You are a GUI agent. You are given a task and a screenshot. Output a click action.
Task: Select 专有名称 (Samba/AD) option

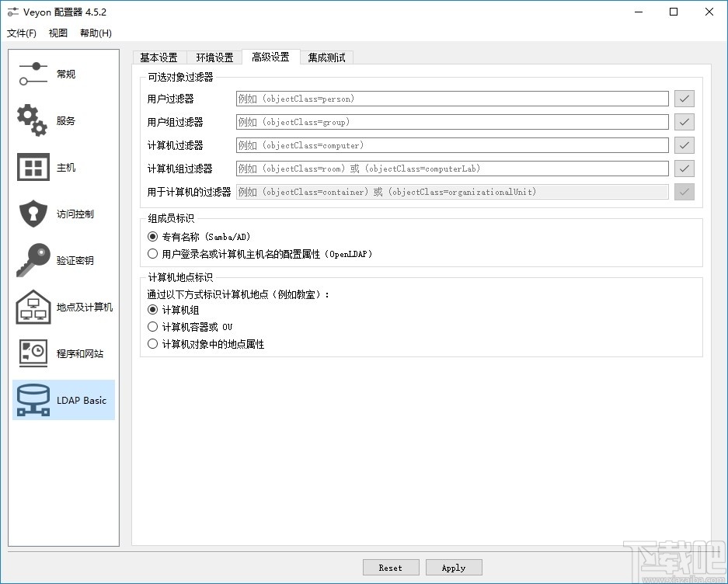[152, 237]
